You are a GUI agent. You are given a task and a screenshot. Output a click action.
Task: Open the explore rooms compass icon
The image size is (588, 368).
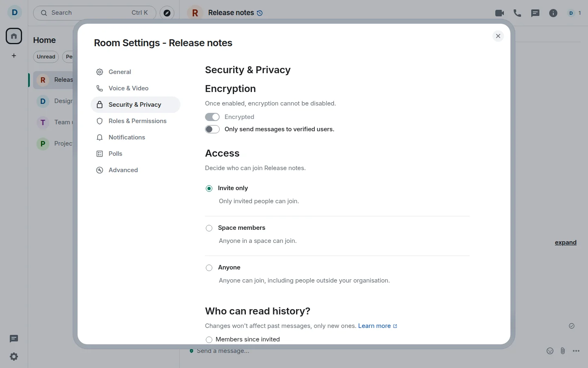[x=167, y=13]
